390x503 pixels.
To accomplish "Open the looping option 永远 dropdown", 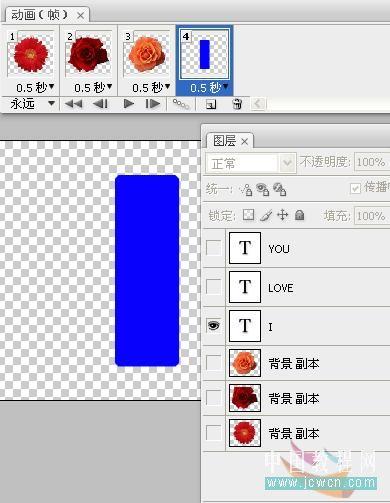I will tap(32, 104).
